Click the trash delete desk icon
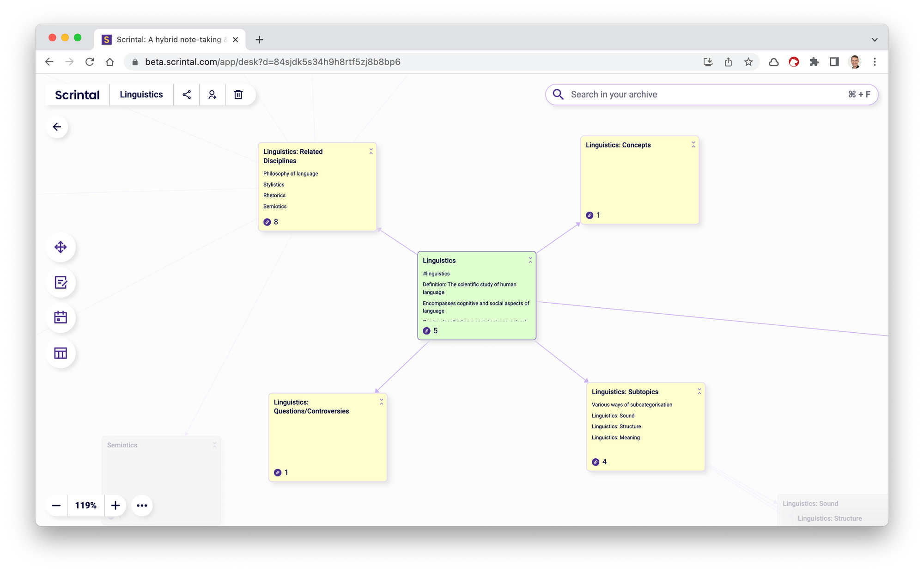This screenshot has width=924, height=573. click(238, 95)
